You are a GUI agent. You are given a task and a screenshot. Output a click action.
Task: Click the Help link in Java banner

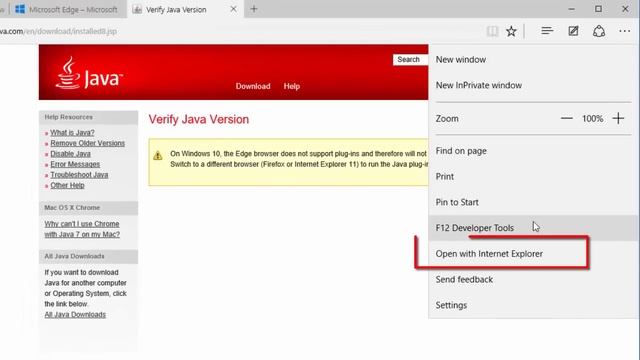[292, 86]
